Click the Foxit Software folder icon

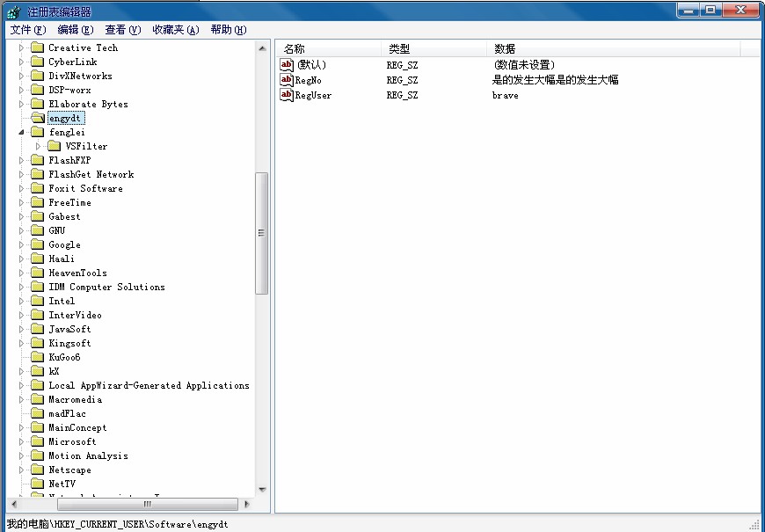point(37,188)
